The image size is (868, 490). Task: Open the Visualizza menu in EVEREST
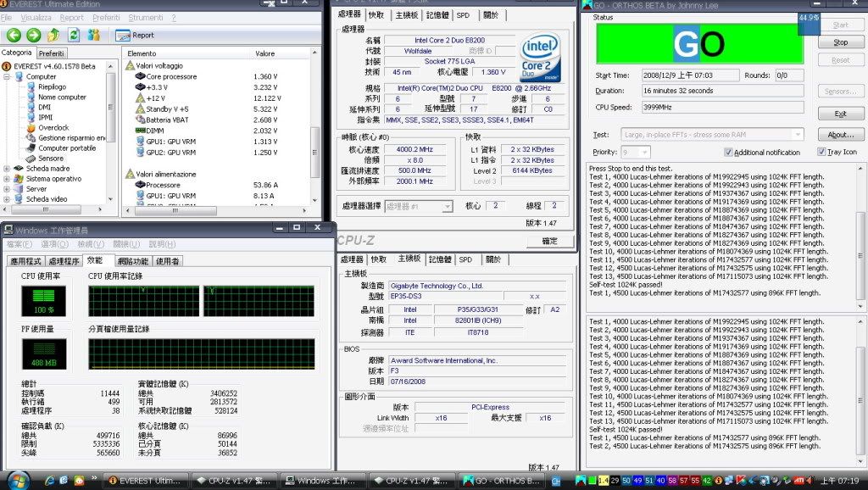click(x=36, y=18)
